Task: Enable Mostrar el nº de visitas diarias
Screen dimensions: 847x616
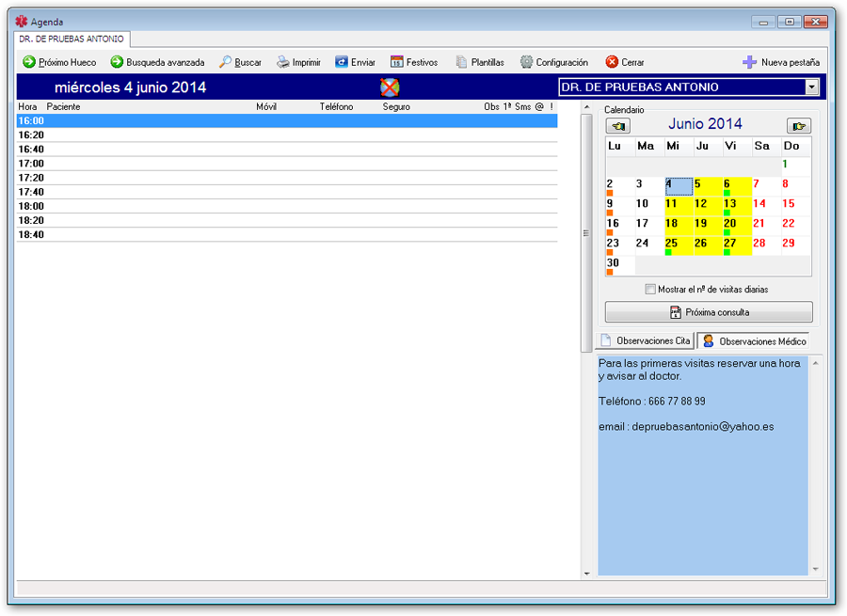Action: coord(650,290)
